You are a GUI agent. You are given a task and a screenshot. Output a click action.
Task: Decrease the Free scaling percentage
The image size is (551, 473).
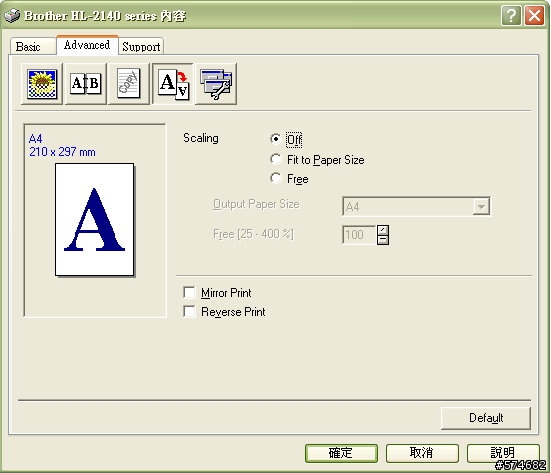(x=383, y=240)
